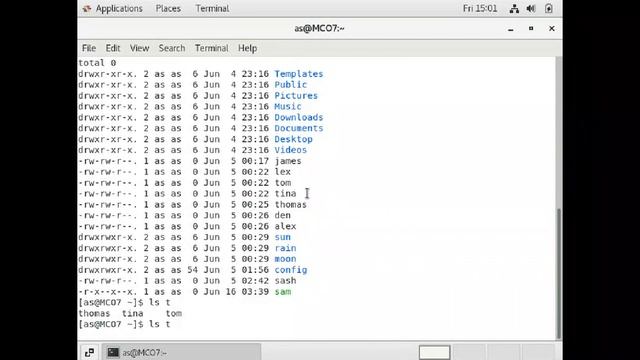Click the Videos directory name
Viewport: 640px width, 360px height.
(x=290, y=150)
